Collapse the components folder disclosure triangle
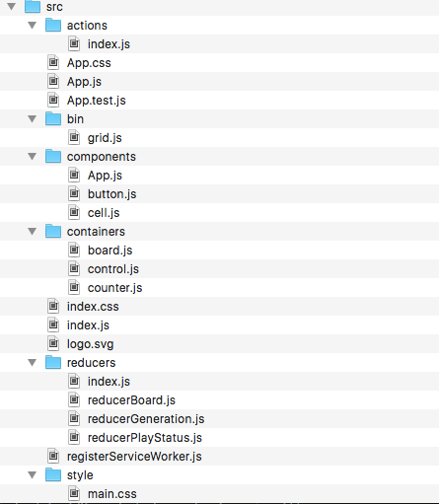 coord(33,156)
